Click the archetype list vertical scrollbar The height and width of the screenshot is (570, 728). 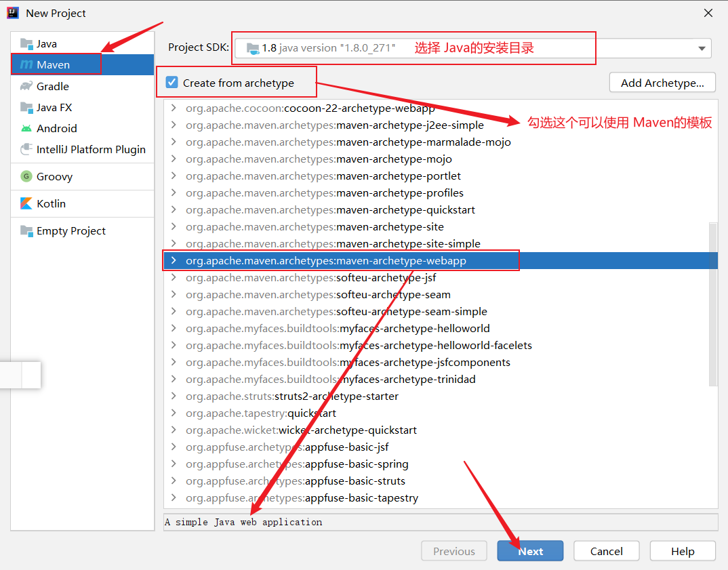[x=712, y=304]
